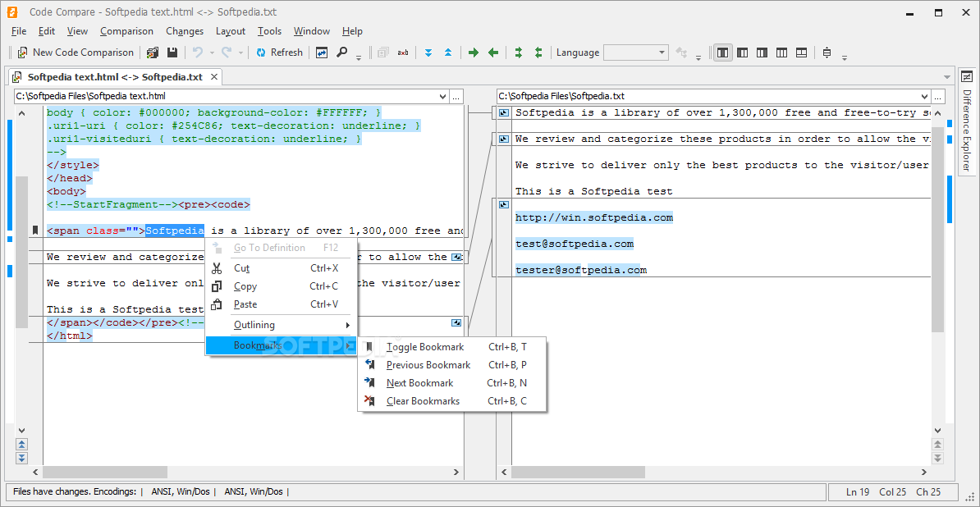Open the Redo history dropdown arrow

[240, 53]
